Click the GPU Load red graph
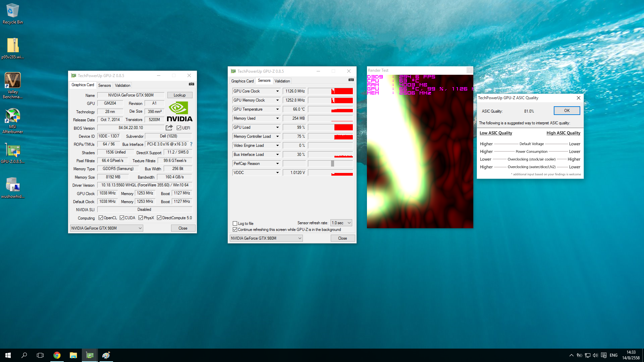The height and width of the screenshot is (362, 644). 343,127
